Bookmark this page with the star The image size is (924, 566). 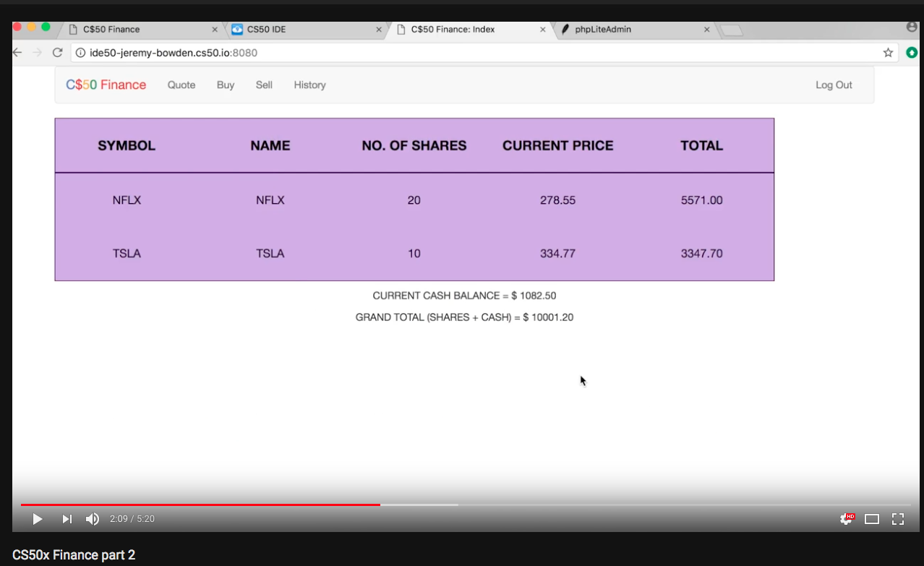click(x=888, y=53)
